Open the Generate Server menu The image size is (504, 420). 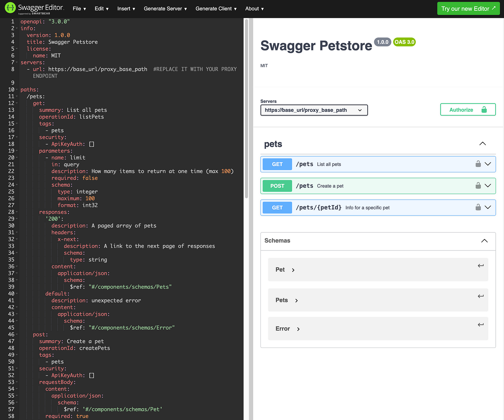coord(165,9)
